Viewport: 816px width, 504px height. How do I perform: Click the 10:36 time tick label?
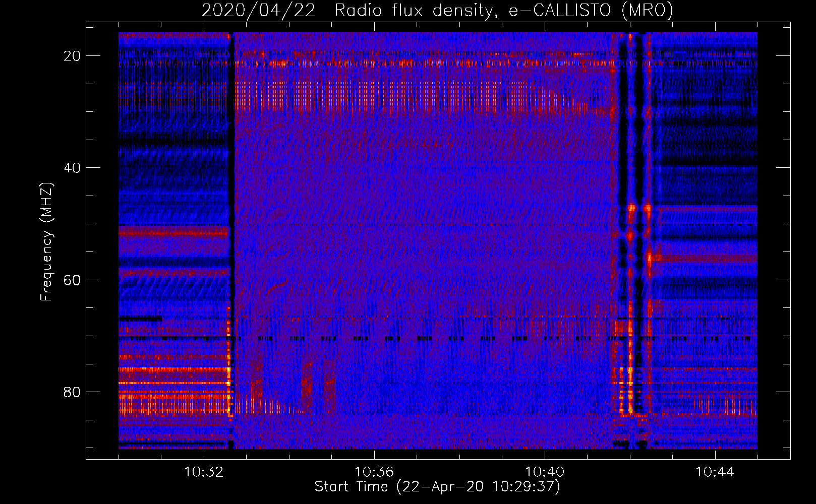point(374,472)
